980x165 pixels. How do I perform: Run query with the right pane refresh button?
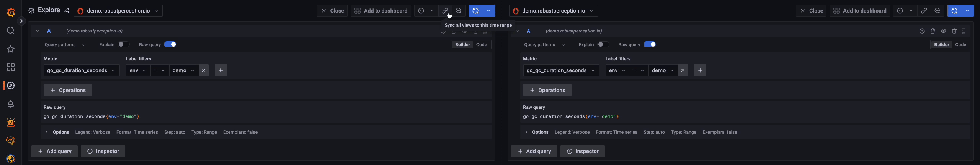[954, 11]
